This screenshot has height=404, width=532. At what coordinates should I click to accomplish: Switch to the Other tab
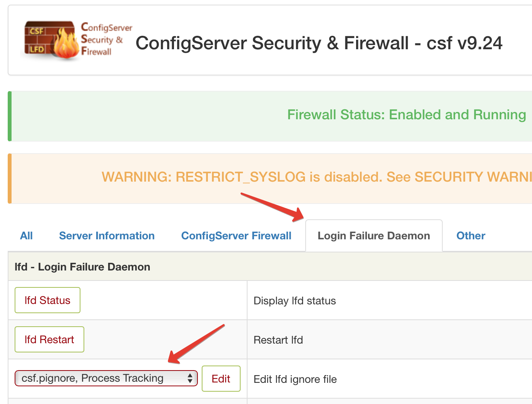(471, 236)
